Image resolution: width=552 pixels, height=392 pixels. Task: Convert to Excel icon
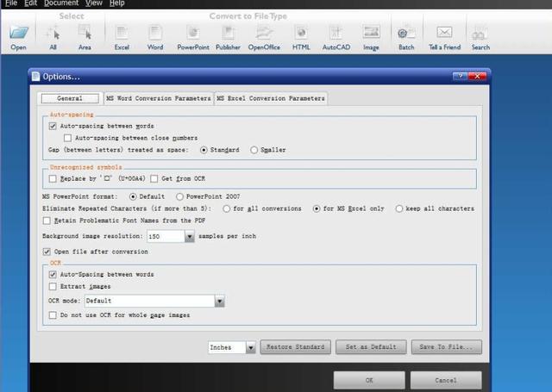click(x=122, y=33)
